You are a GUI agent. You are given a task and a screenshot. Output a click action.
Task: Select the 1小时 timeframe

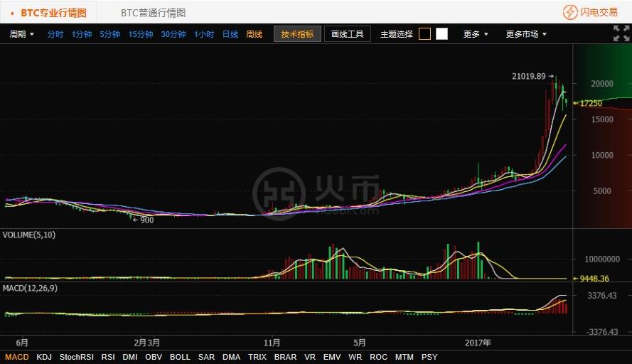click(x=204, y=34)
